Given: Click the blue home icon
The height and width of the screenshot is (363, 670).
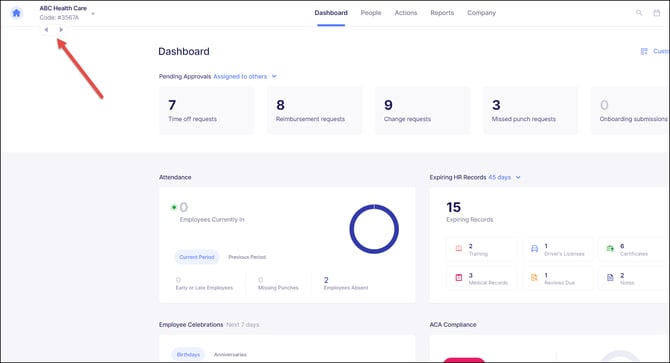Looking at the screenshot, I should (16, 13).
